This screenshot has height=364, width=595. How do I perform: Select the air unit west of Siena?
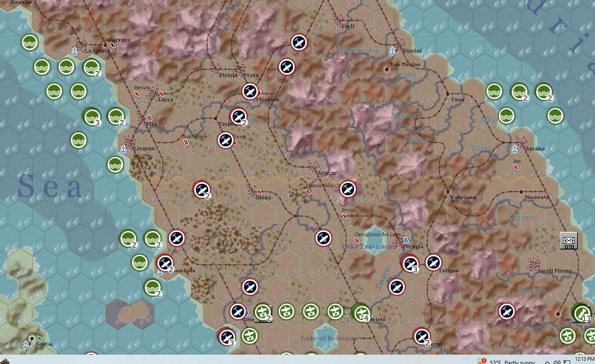tap(202, 190)
